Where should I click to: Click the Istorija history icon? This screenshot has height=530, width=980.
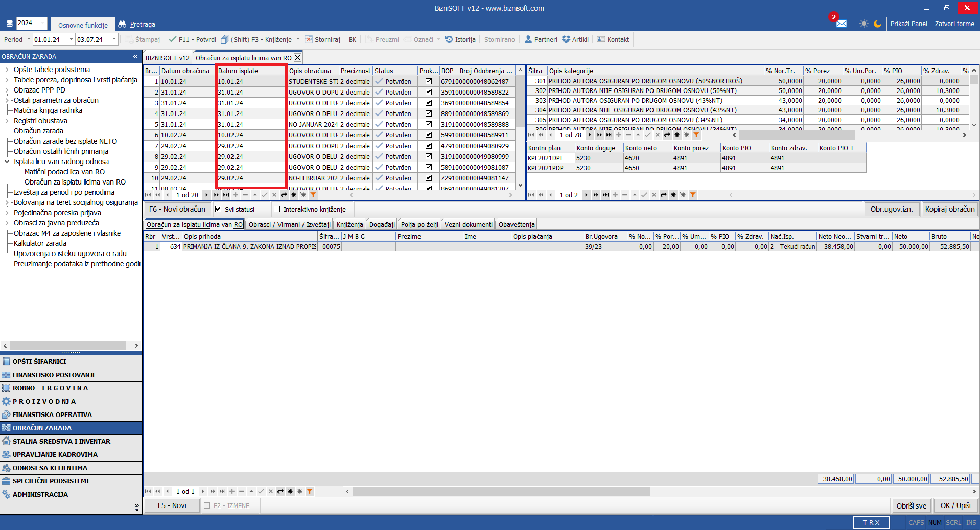449,39
